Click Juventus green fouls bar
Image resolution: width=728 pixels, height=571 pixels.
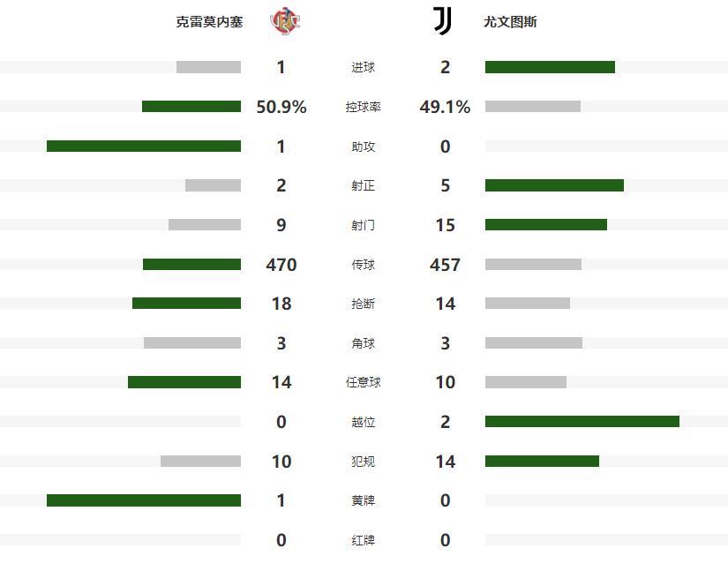point(542,461)
